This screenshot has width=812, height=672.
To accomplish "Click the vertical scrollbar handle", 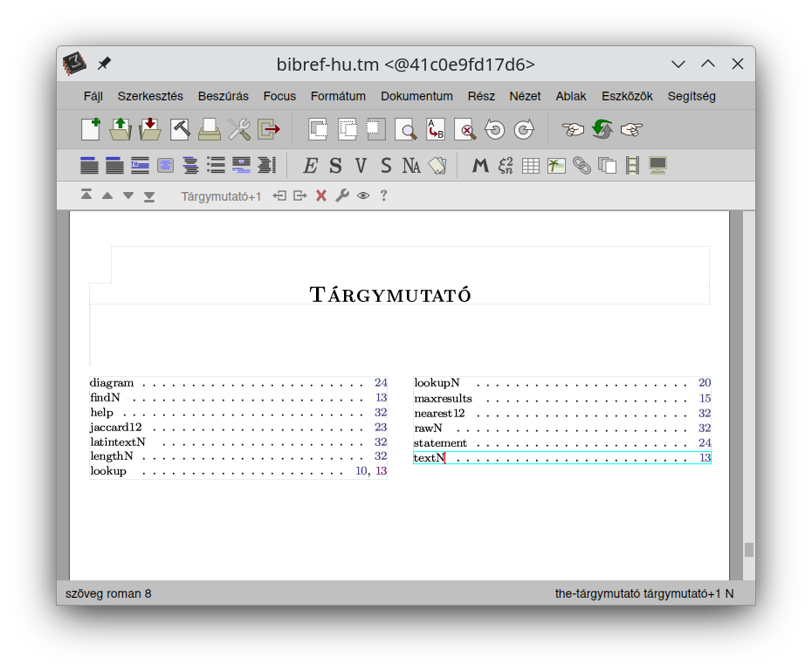I will [x=748, y=550].
